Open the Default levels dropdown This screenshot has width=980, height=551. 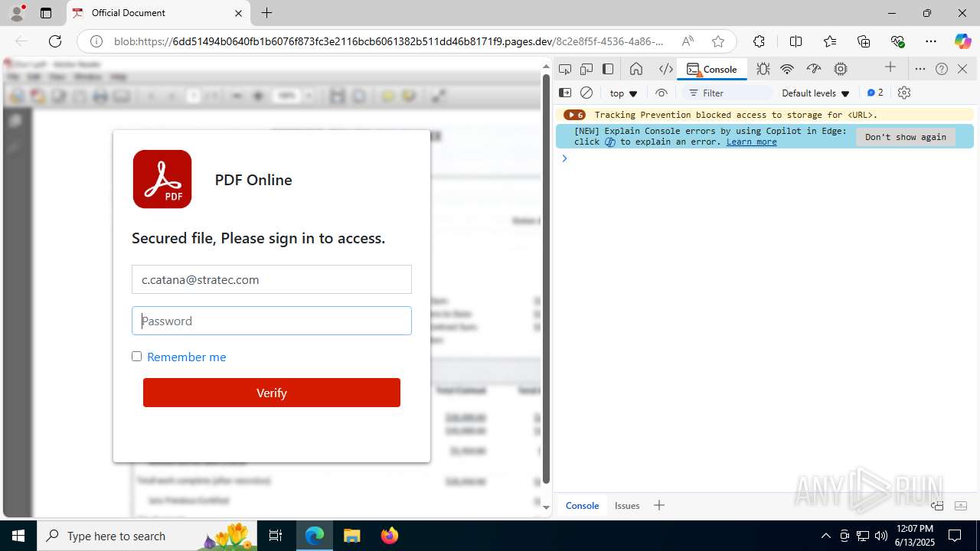point(815,93)
